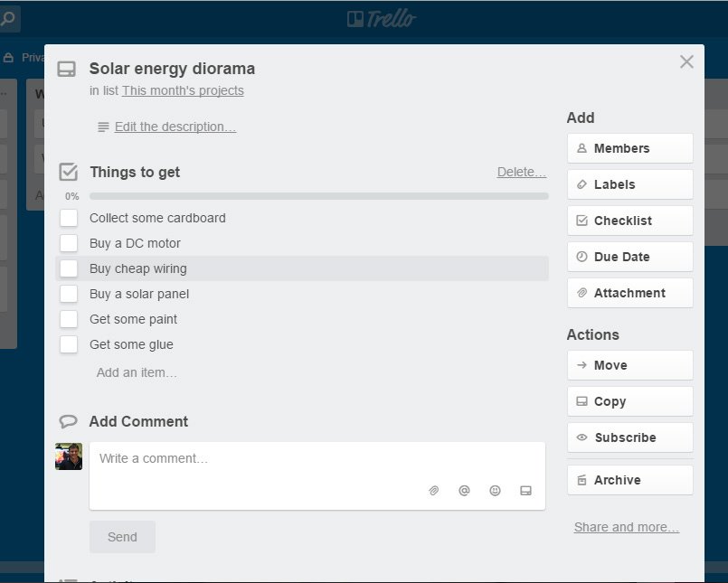The image size is (728, 583).
Task: Click the paperclip attachment icon in comment box
Action: (x=434, y=491)
